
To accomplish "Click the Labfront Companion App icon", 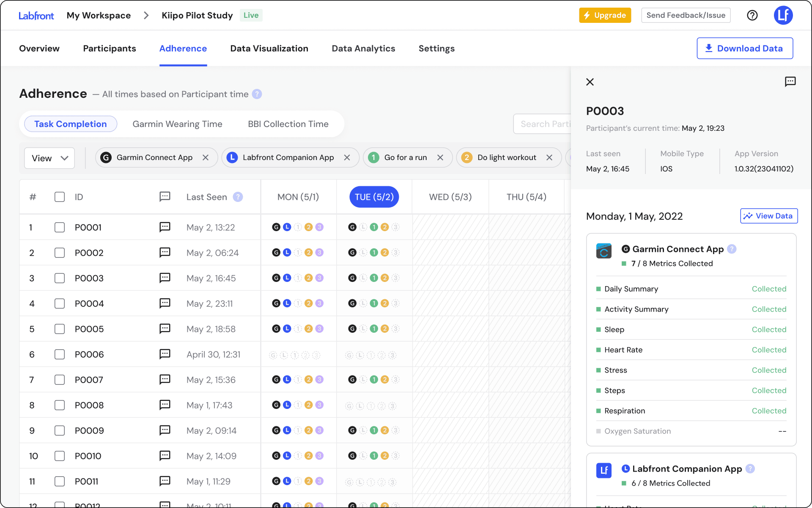I will (x=604, y=470).
